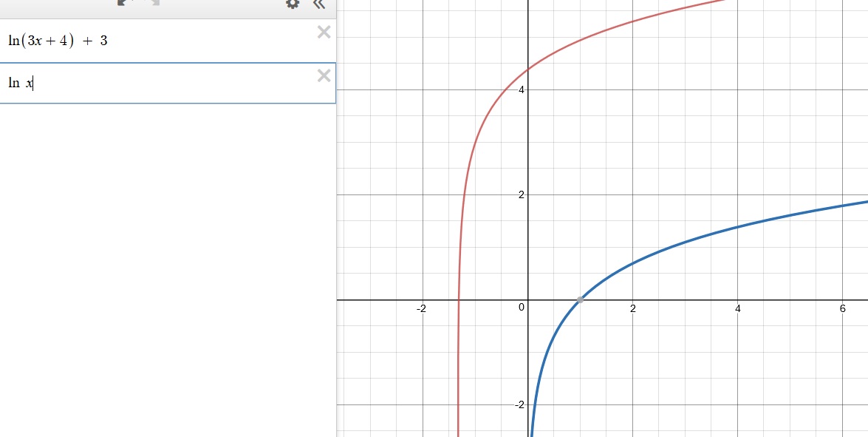The image size is (868, 437).
Task: Open the expression list gear settings
Action: click(293, 4)
